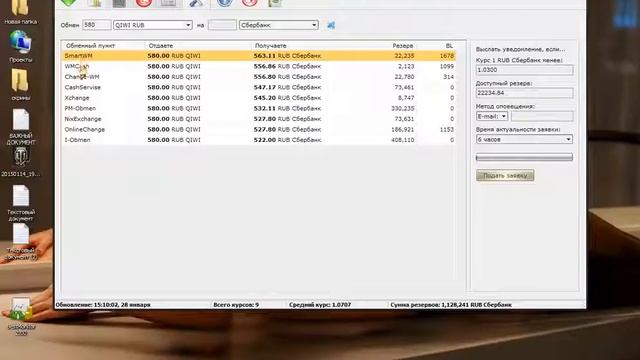Click the 'Подать заявку' button
Viewport: 640px width, 360px height.
click(505, 176)
